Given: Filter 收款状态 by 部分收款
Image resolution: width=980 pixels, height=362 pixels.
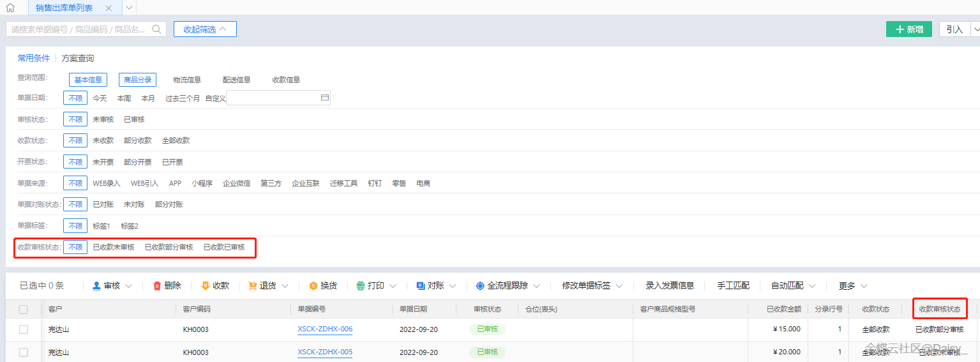Looking at the screenshot, I should (x=138, y=140).
